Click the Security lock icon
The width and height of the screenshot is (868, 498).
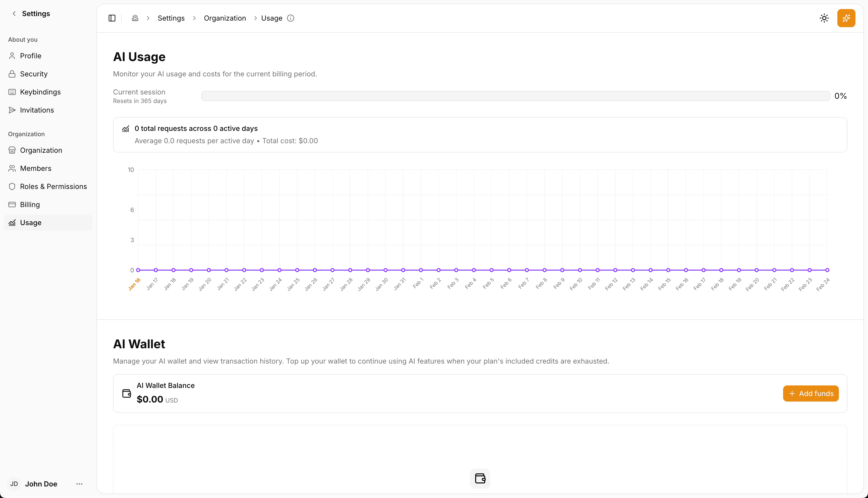[x=12, y=74]
